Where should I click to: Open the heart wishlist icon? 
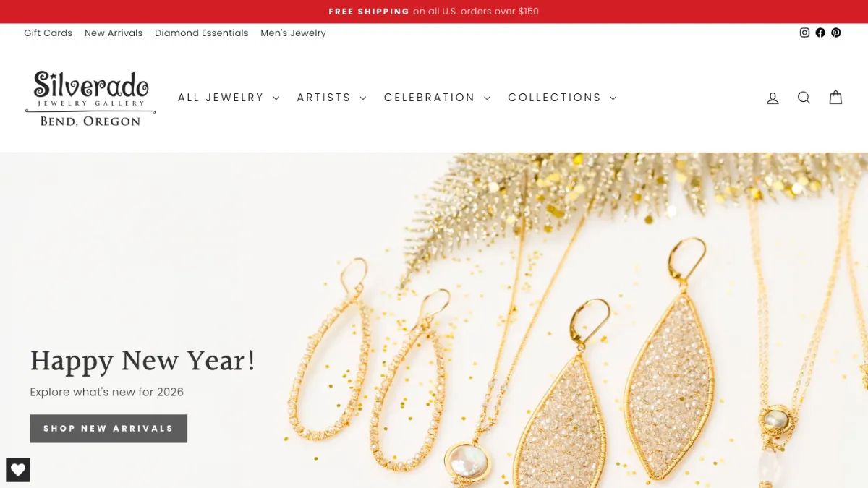point(18,470)
